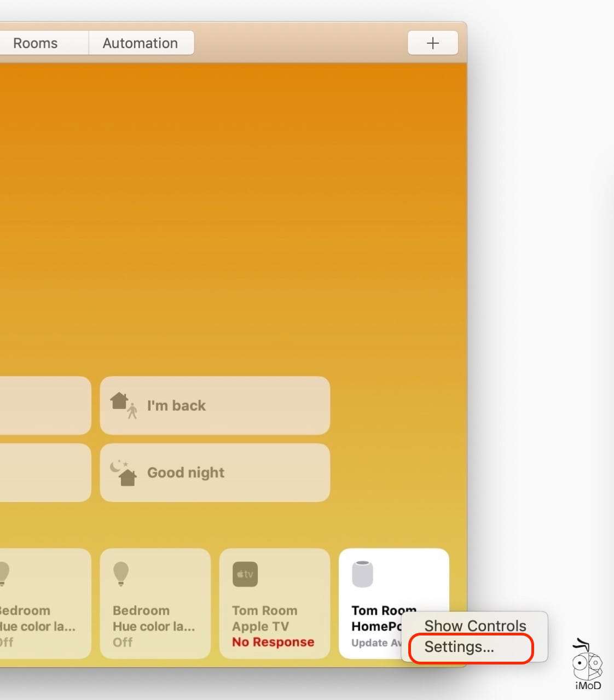Click the bulb icon on second Bedroom Hue tile
The width and height of the screenshot is (614, 700).
[120, 574]
